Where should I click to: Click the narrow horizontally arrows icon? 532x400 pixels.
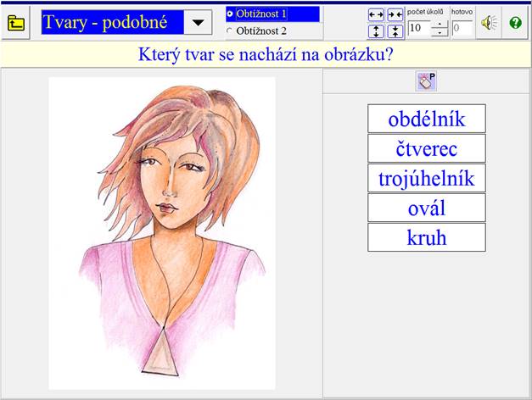(x=395, y=15)
